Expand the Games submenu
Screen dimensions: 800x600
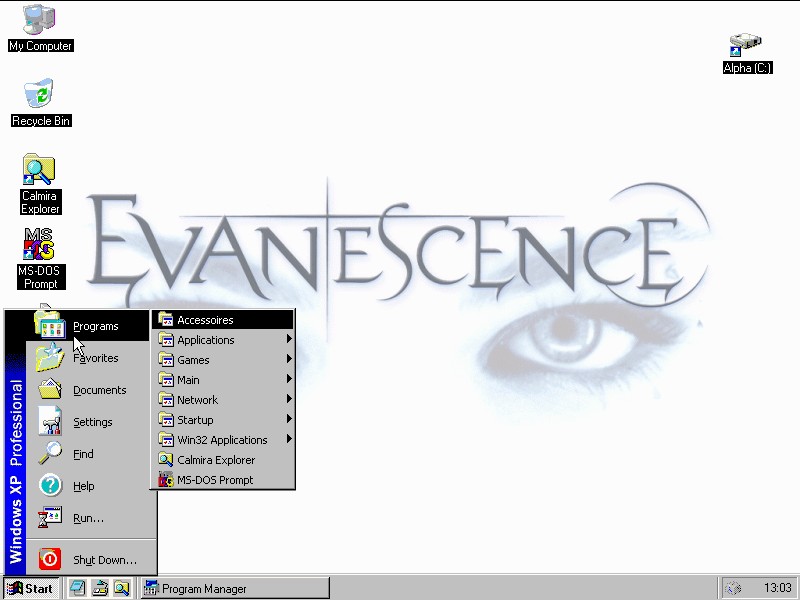pos(193,360)
